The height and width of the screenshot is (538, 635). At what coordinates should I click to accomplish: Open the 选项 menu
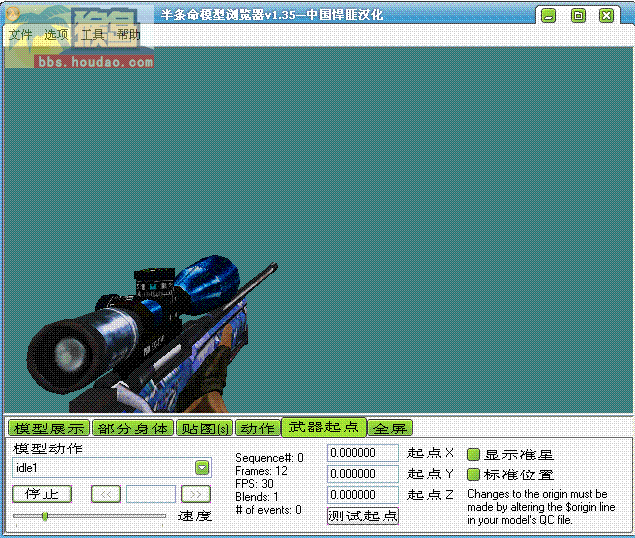coord(56,35)
